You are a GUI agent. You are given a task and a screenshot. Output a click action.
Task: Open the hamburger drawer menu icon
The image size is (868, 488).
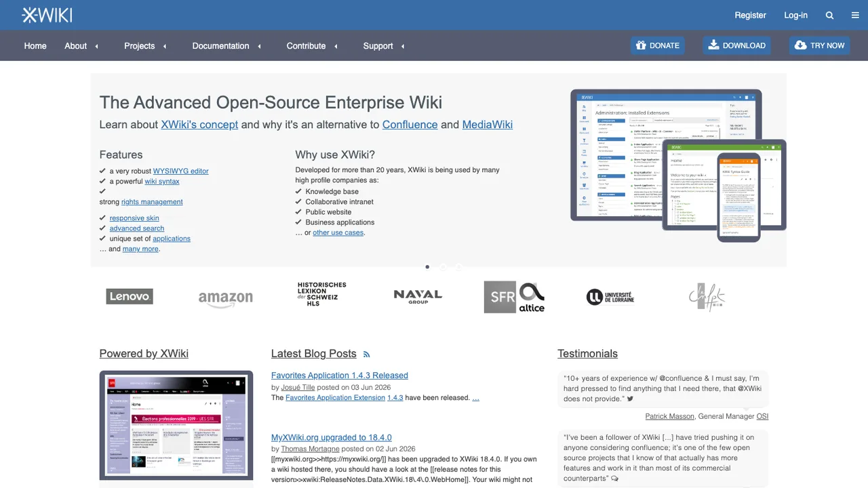(x=855, y=15)
